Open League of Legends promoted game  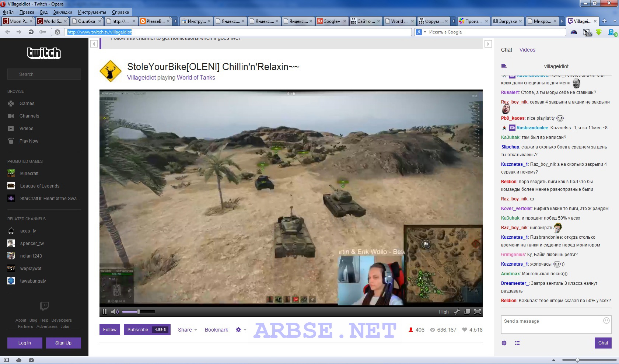click(x=40, y=186)
